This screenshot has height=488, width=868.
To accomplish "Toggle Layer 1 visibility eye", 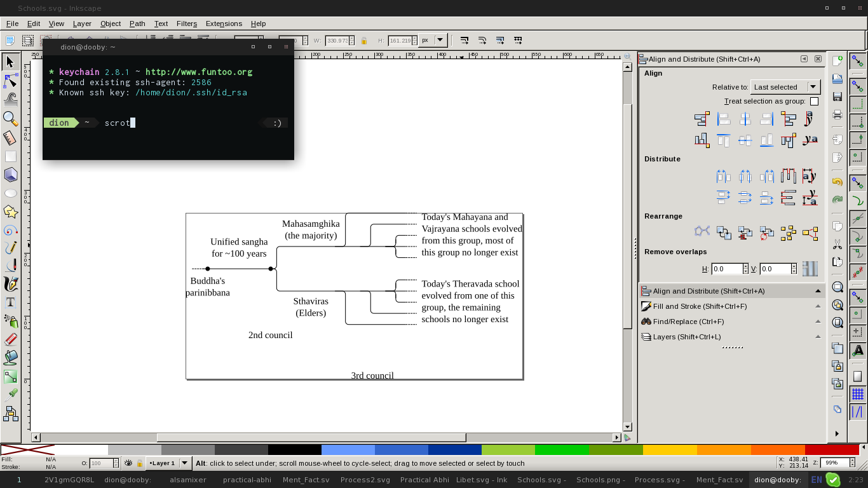I will [128, 463].
